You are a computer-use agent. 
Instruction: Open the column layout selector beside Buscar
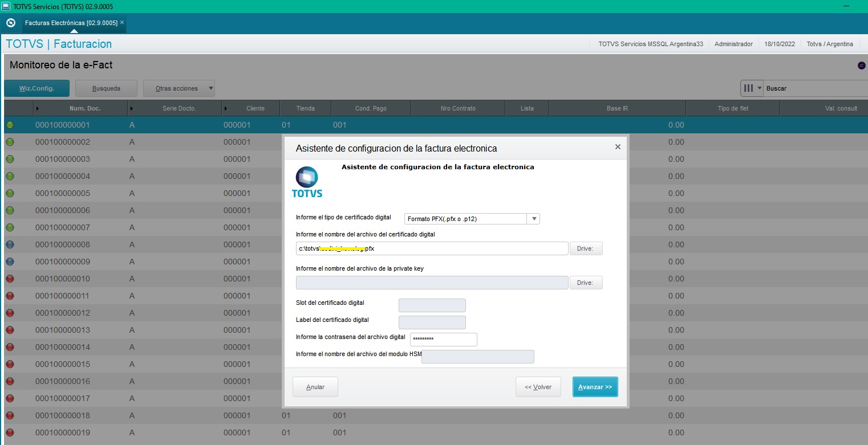(x=752, y=88)
